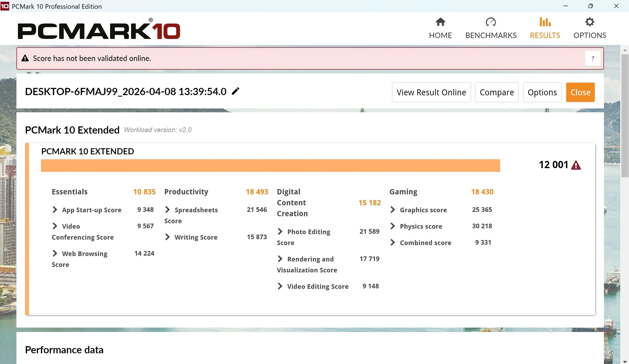Click the red warning triangle beside 12 001
The image size is (629, 364).
click(x=576, y=165)
